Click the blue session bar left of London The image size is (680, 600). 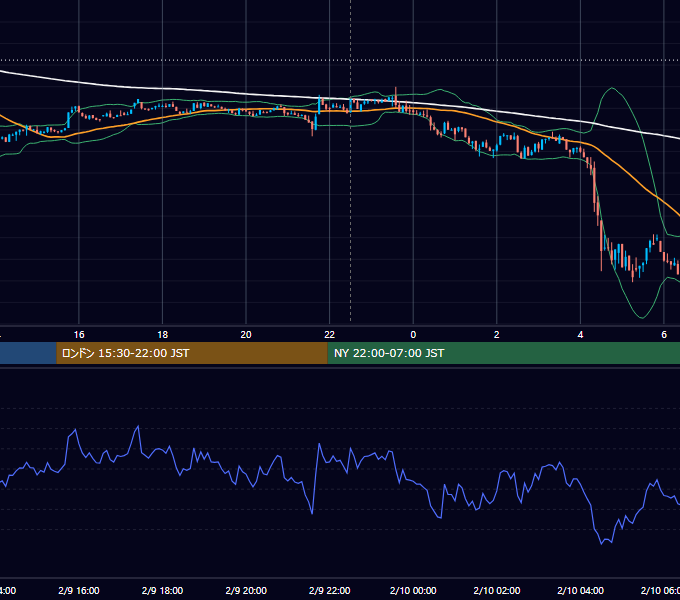28,353
